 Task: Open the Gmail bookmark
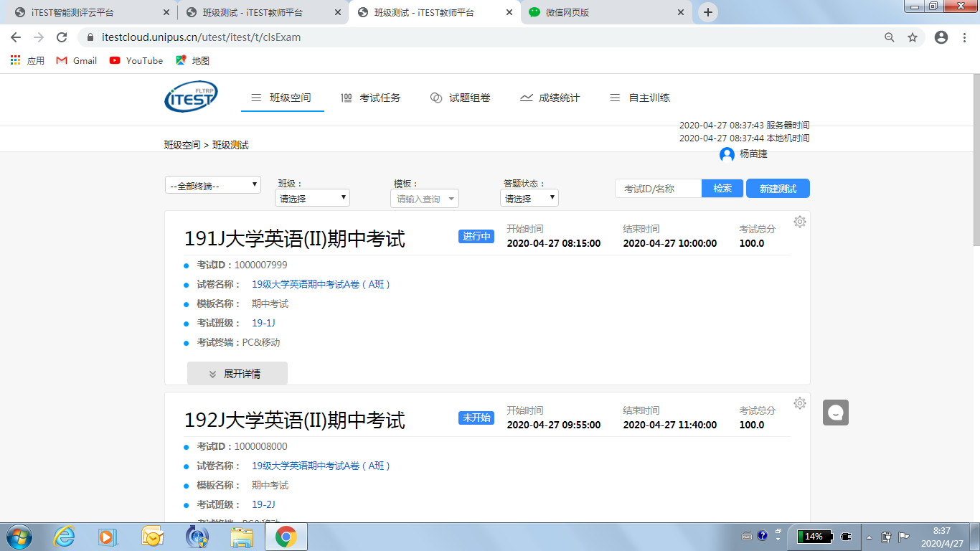coord(76,61)
